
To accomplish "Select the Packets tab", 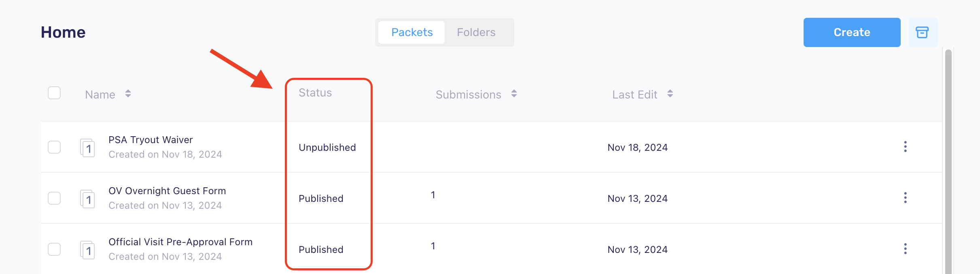I will [412, 32].
